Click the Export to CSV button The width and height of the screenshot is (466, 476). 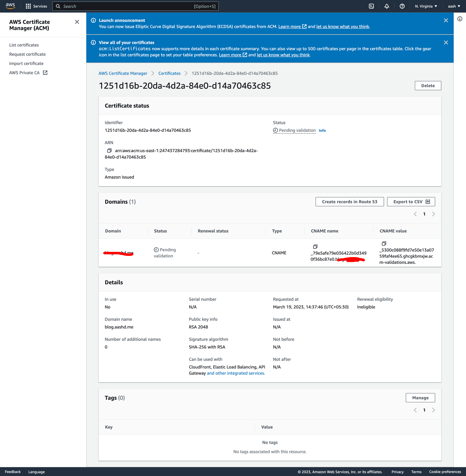(411, 202)
